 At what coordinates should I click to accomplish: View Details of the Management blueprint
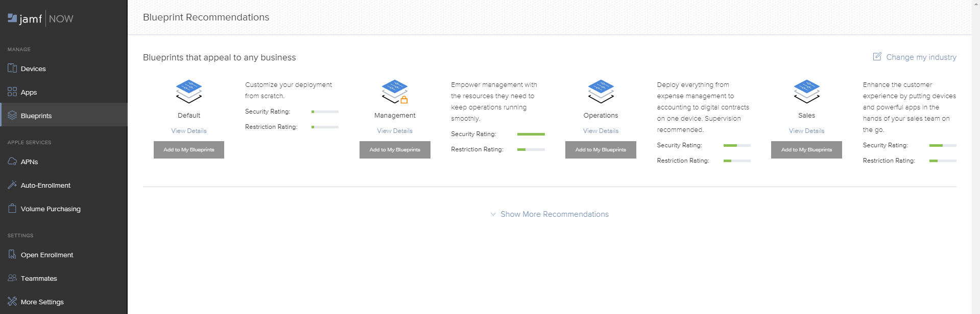click(x=395, y=131)
